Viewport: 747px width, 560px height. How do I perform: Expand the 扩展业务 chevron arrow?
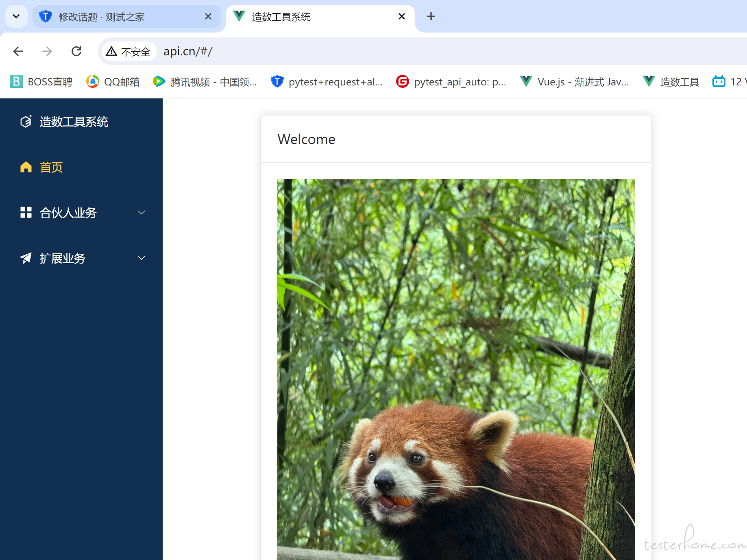tap(142, 258)
